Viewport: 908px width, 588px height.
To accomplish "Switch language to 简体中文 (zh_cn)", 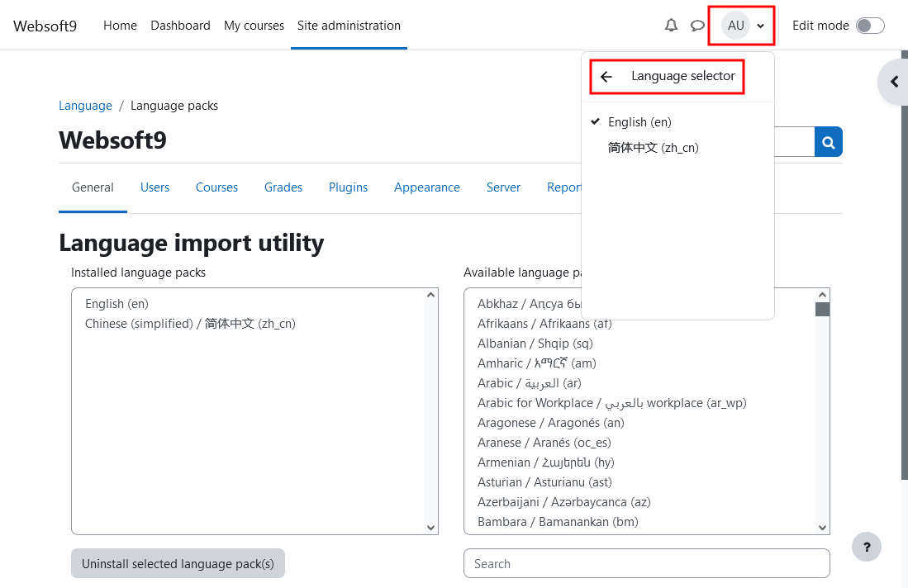I will 653,148.
